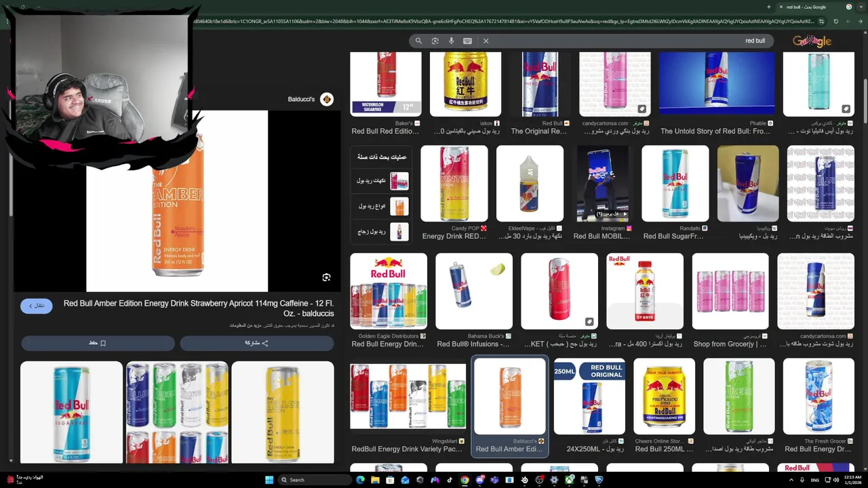Open the selected 'Red Bull Amber Edi...' Balducci's result
This screenshot has height=488, width=868.
[509, 407]
